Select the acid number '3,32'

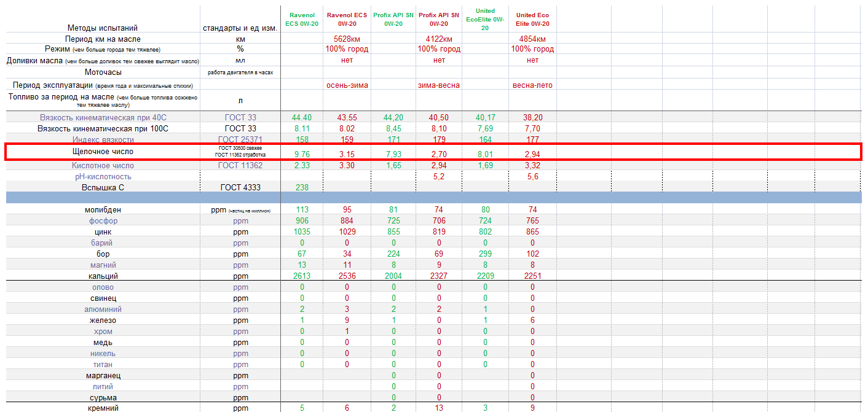coord(533,165)
